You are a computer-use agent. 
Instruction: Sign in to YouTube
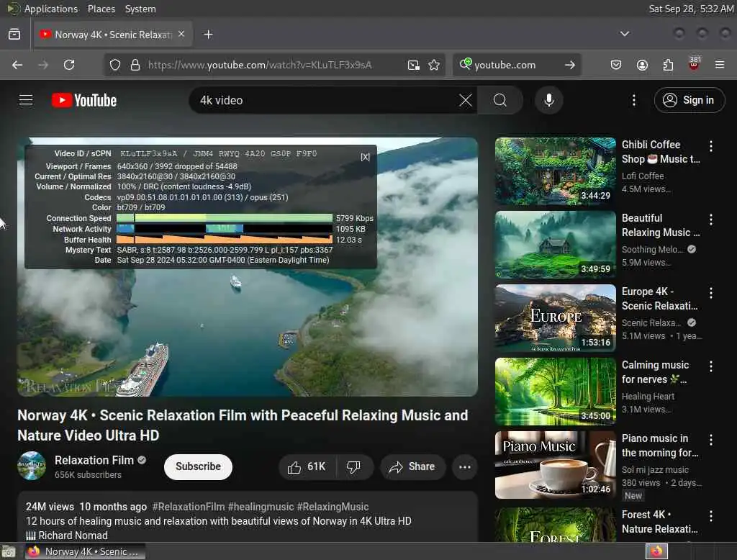(x=689, y=100)
